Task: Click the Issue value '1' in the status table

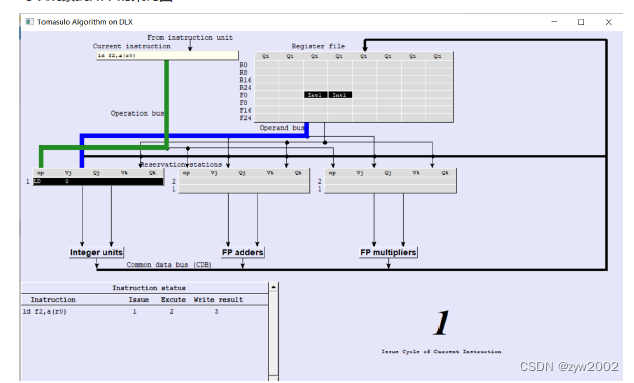Action: click(x=135, y=312)
